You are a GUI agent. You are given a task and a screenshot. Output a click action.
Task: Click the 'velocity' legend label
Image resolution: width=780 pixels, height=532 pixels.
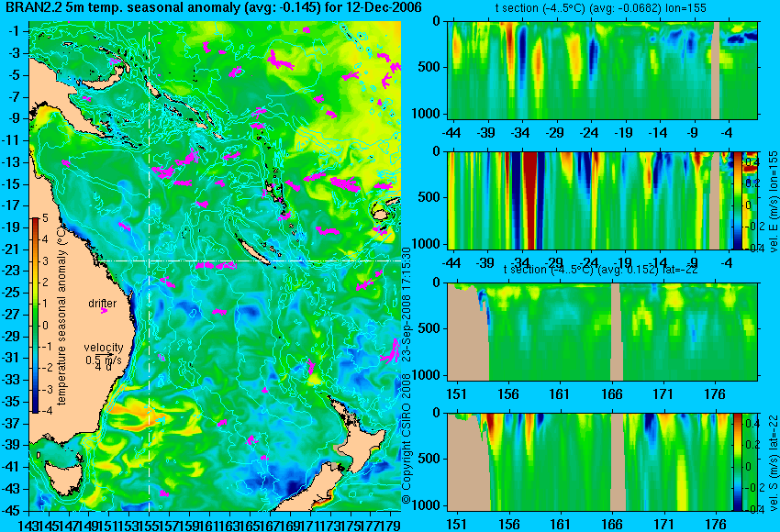pos(104,347)
